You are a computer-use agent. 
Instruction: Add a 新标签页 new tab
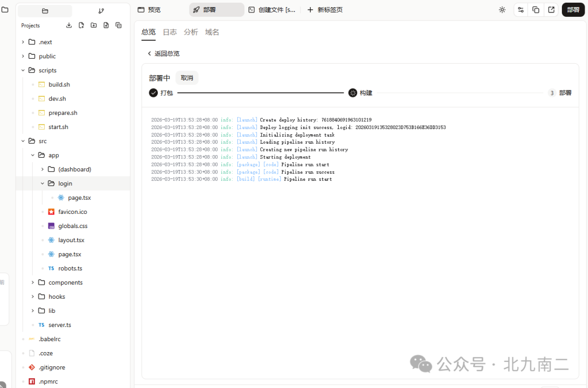tap(324, 10)
